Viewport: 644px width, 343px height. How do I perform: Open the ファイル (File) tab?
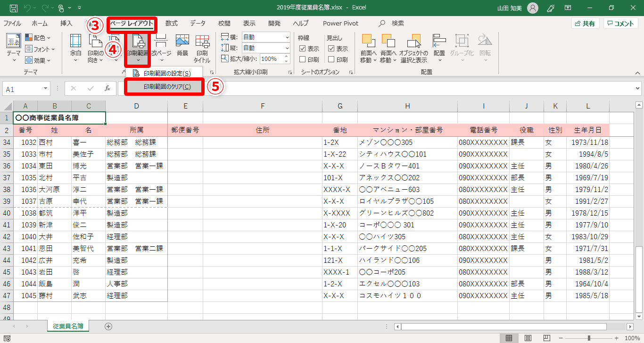[12, 23]
